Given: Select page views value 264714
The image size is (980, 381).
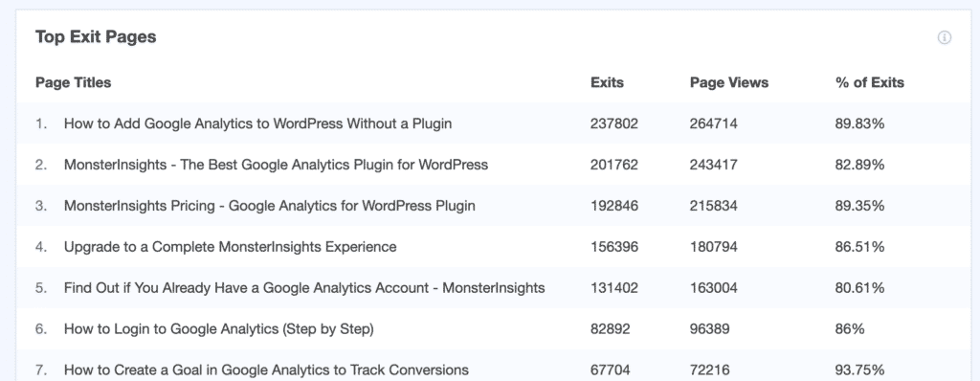Looking at the screenshot, I should 714,123.
